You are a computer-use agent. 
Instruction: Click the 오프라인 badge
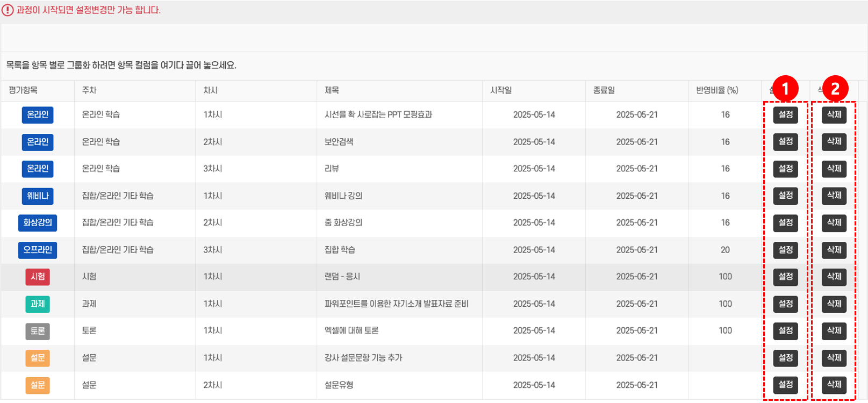pyautogui.click(x=38, y=250)
